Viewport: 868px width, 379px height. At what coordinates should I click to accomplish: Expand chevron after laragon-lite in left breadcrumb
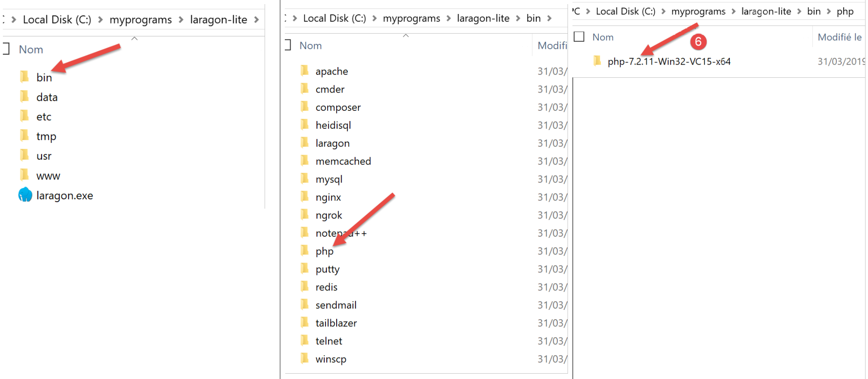tap(257, 20)
